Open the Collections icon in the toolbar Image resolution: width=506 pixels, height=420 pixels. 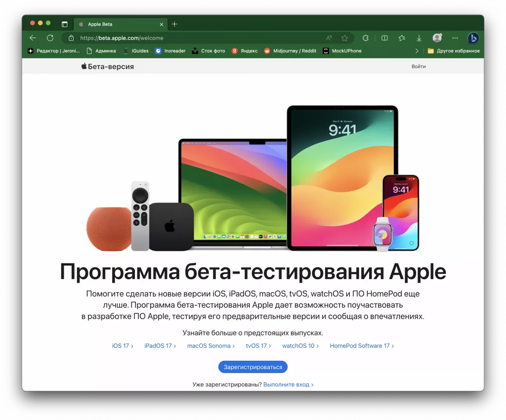coord(402,38)
